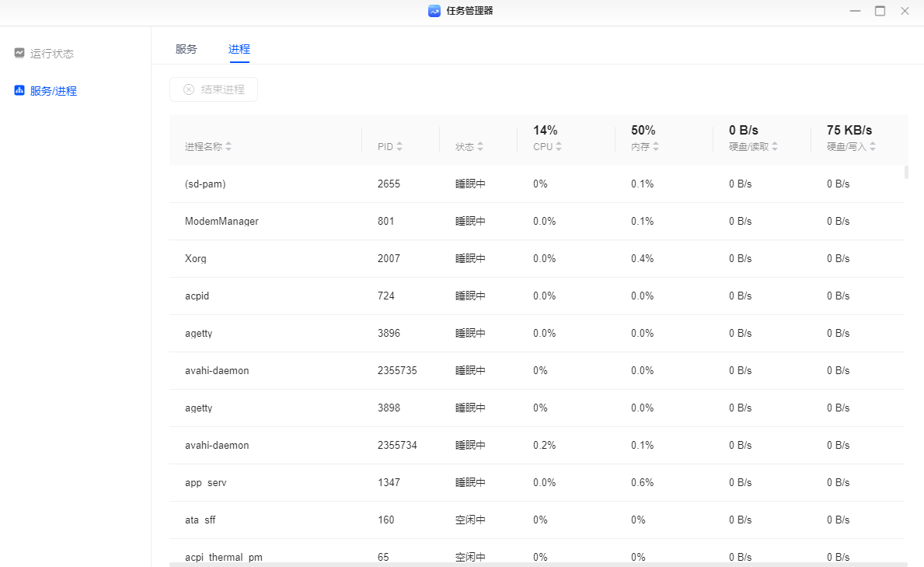Click the 14% total CPU header value
Image resolution: width=924 pixels, height=567 pixels.
[545, 130]
